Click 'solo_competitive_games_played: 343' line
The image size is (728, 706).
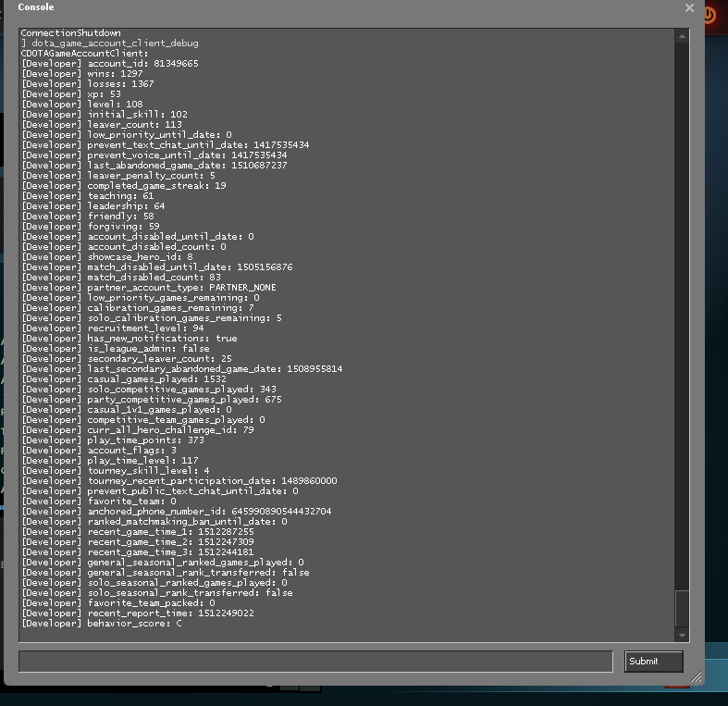pos(149,390)
